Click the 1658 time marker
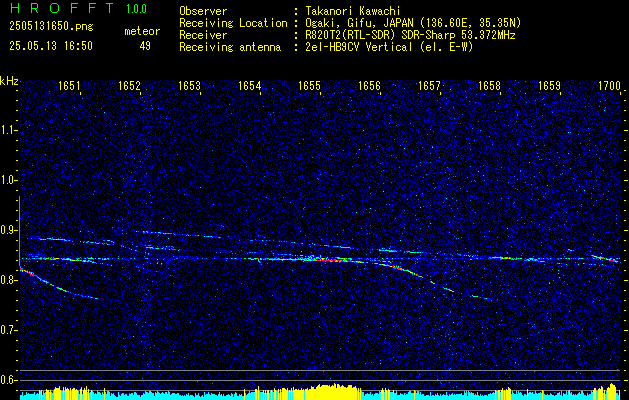The image size is (629, 400). 489,85
